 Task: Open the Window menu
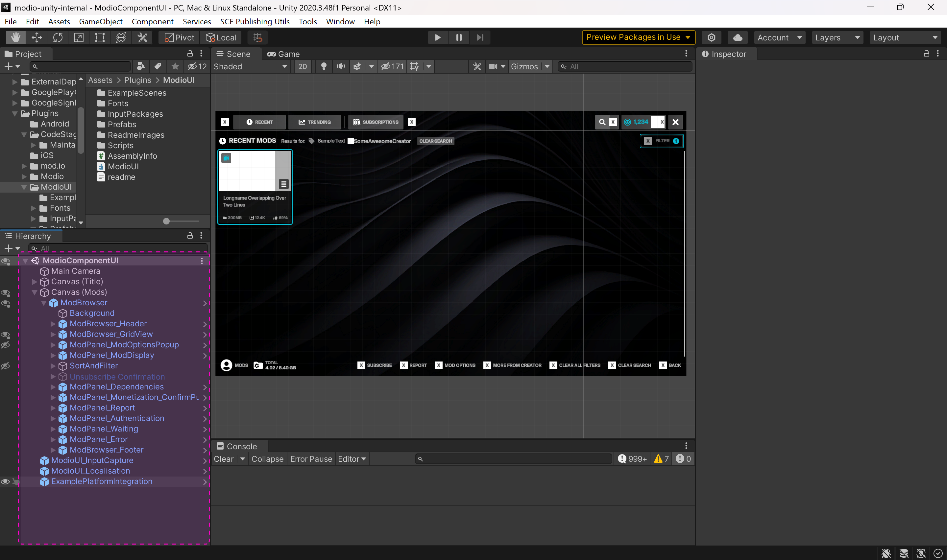tap(340, 21)
